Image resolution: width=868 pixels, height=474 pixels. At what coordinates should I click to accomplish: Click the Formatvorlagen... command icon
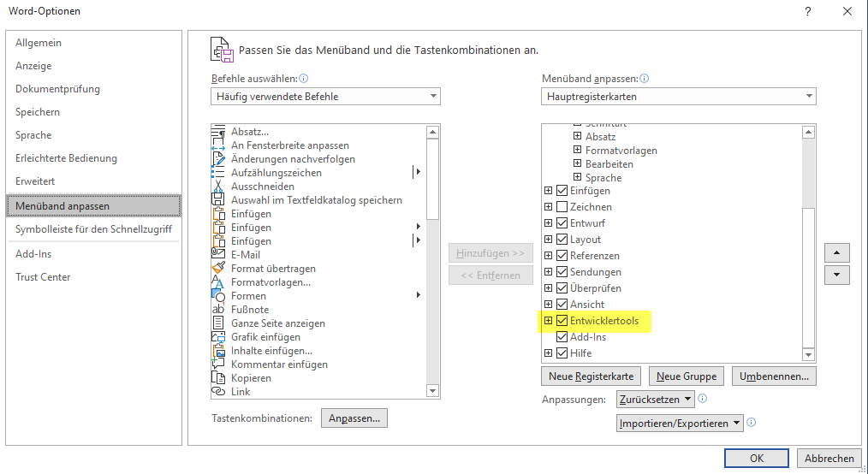[218, 282]
